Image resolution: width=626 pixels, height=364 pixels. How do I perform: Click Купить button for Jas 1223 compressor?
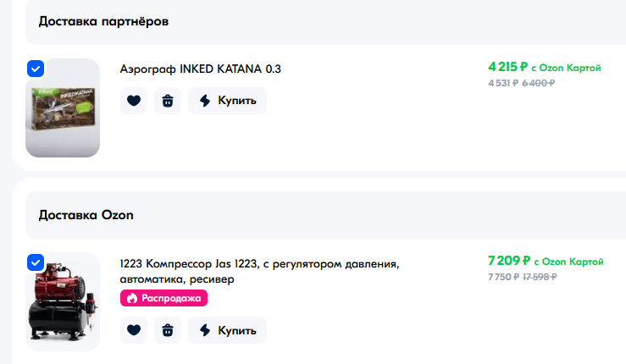[x=227, y=330]
